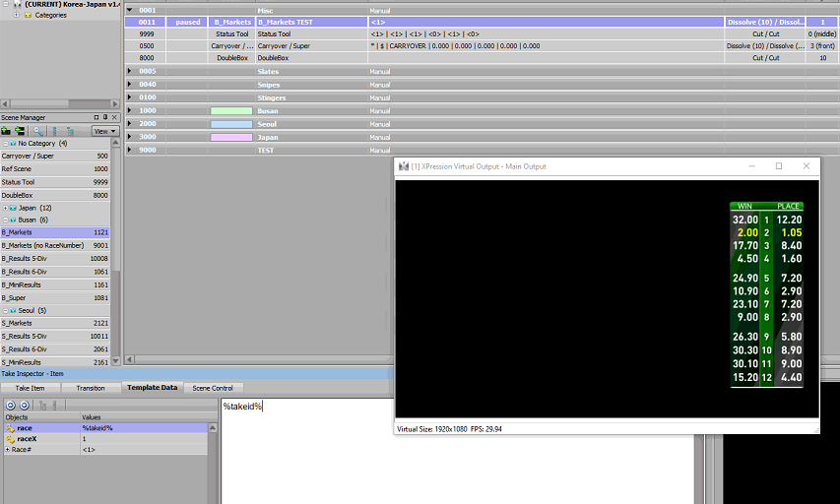Select the 0011 B_Markets TEST take row
The image size is (840, 504).
(483, 22)
